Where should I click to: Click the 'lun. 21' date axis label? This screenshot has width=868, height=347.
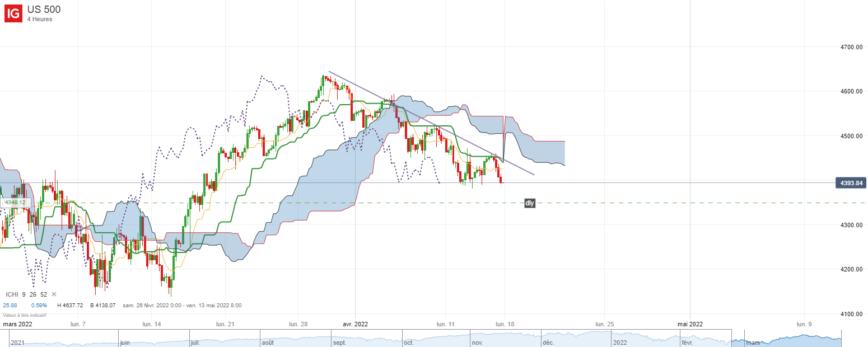click(225, 324)
